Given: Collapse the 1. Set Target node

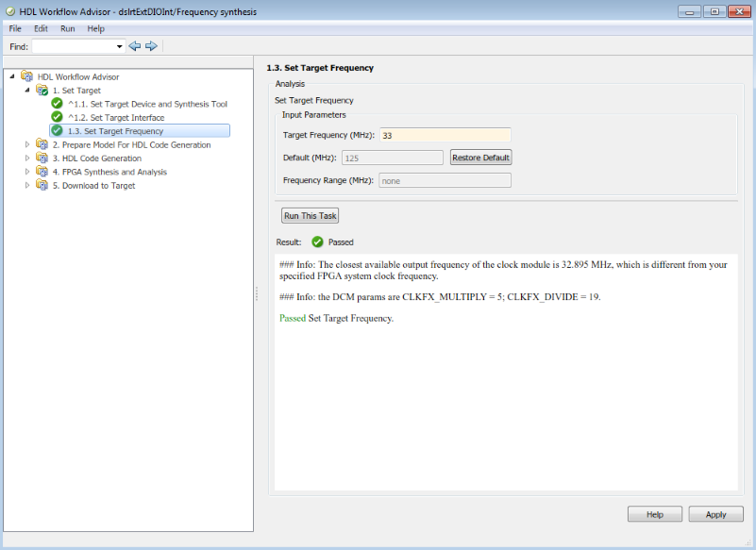Looking at the screenshot, I should [x=27, y=90].
